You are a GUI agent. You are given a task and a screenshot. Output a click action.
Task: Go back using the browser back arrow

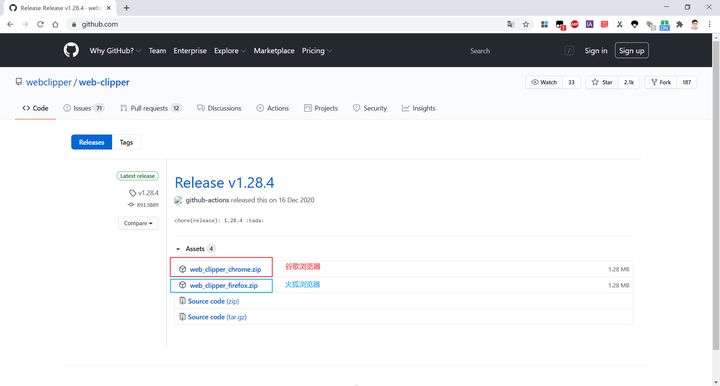10,24
